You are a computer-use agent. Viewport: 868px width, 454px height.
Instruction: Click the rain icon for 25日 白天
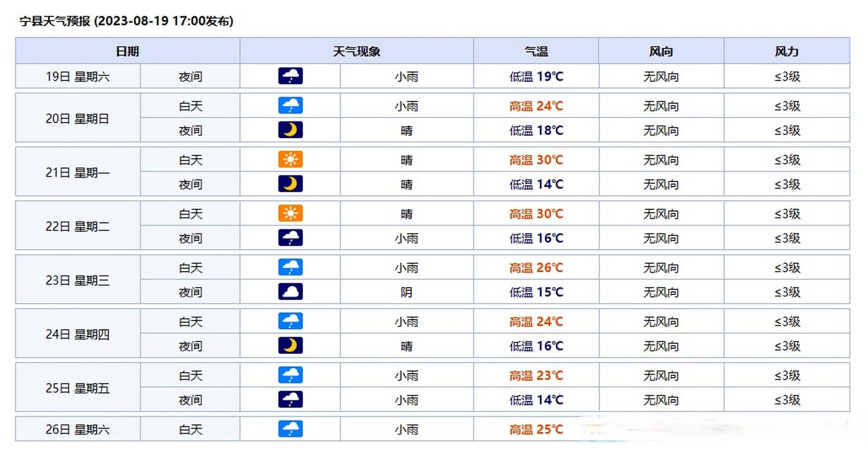point(290,375)
